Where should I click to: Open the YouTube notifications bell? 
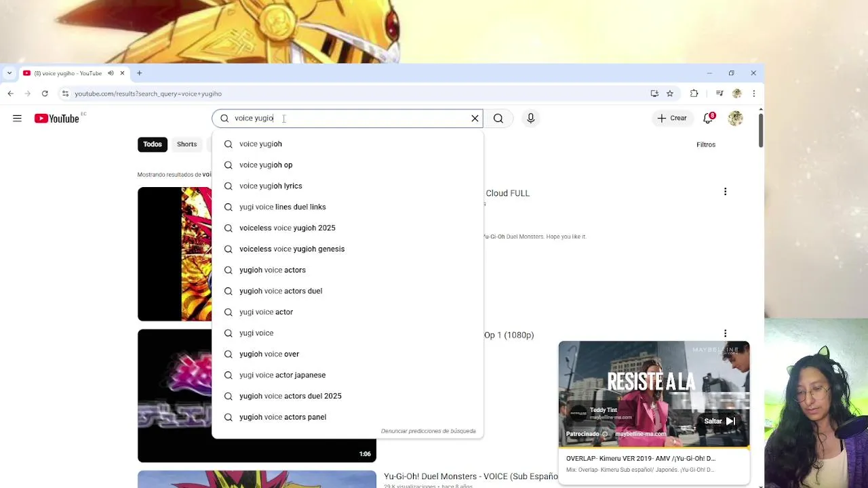click(709, 118)
